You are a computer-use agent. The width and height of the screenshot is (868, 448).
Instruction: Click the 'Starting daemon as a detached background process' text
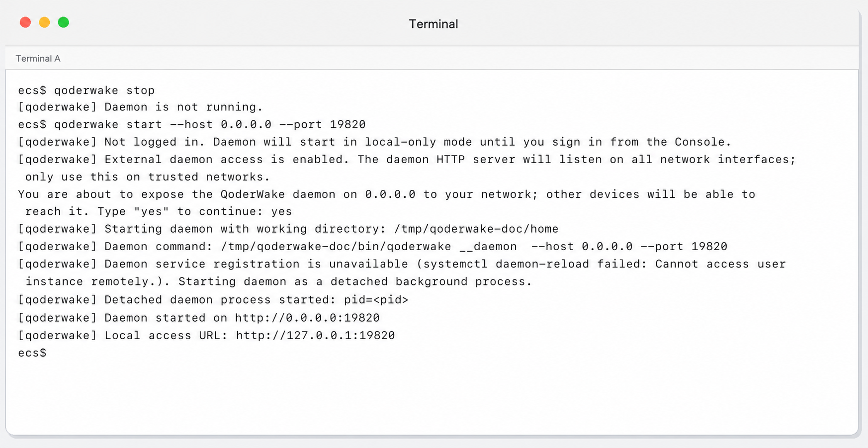coord(355,282)
